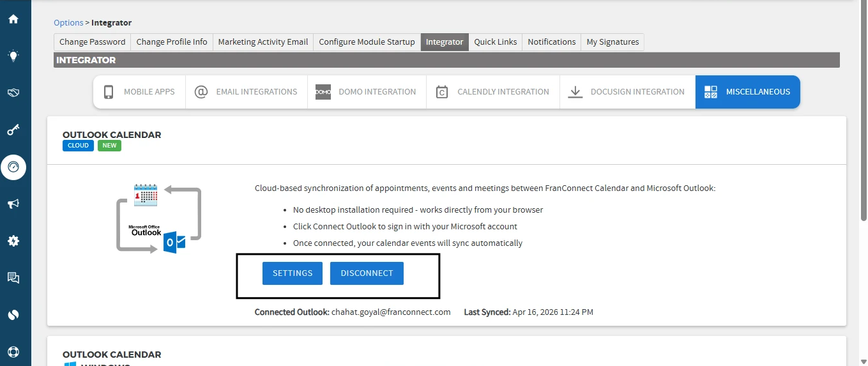Open the lightbulb icon in sidebar
This screenshot has height=366, width=868.
tap(13, 56)
